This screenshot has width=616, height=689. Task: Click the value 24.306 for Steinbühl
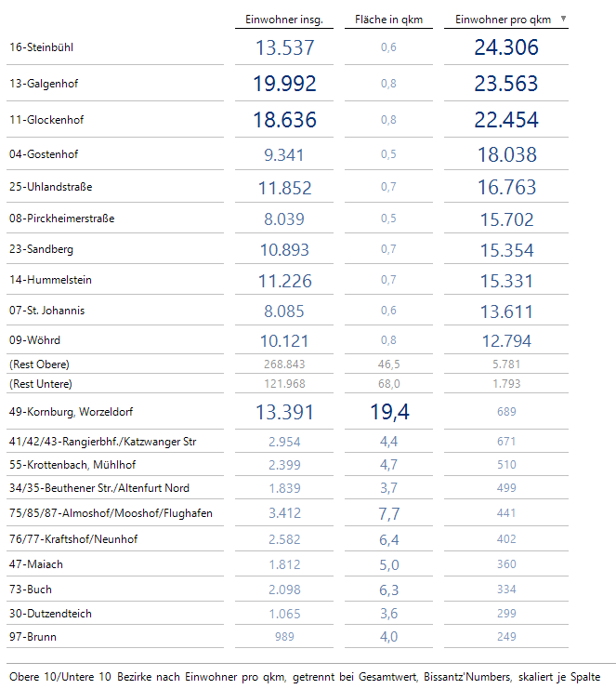(x=506, y=47)
